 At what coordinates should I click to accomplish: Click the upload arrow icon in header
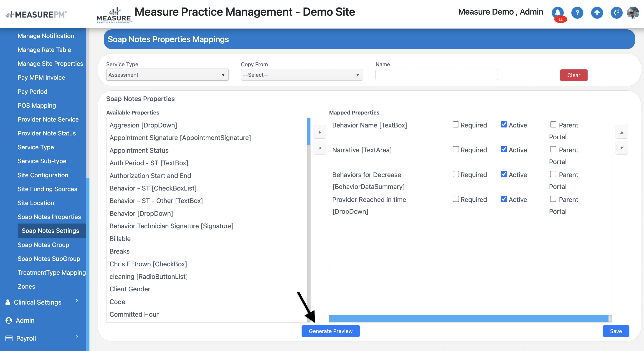597,13
